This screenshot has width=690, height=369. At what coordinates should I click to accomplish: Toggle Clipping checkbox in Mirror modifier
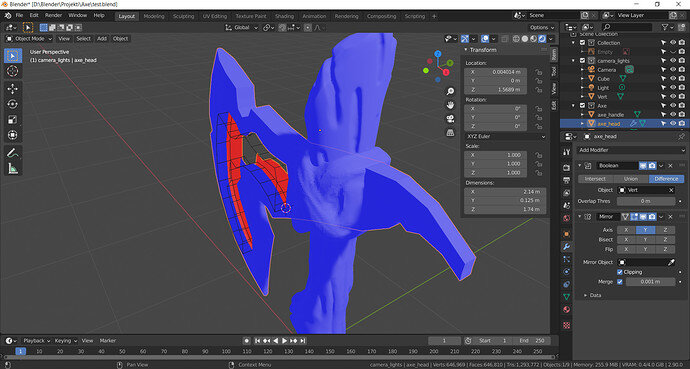(x=620, y=272)
